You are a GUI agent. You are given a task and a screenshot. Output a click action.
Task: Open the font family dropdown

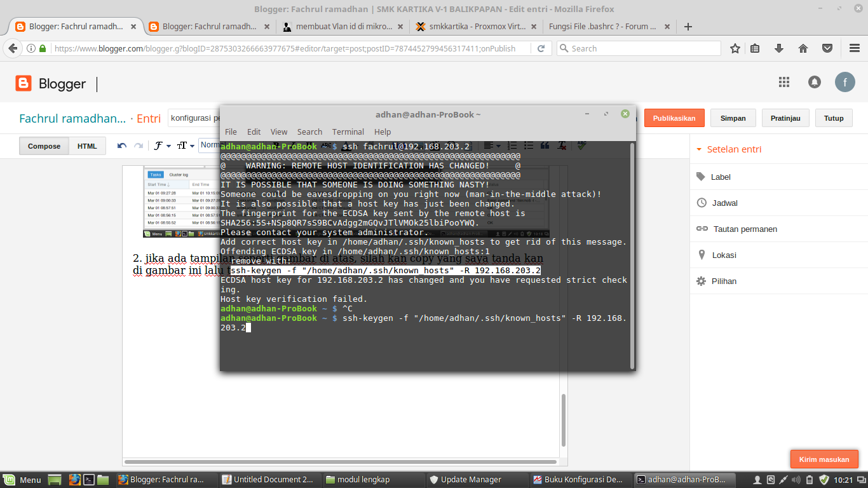(163, 146)
